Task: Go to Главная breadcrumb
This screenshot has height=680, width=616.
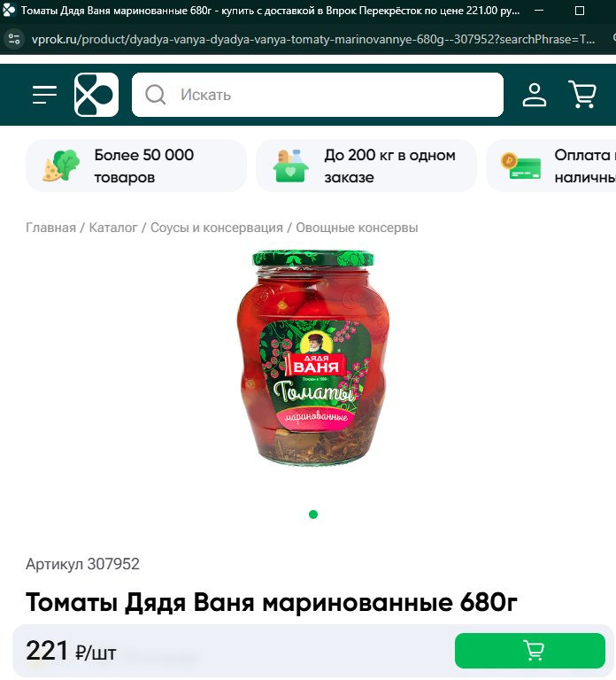Action: pyautogui.click(x=50, y=228)
